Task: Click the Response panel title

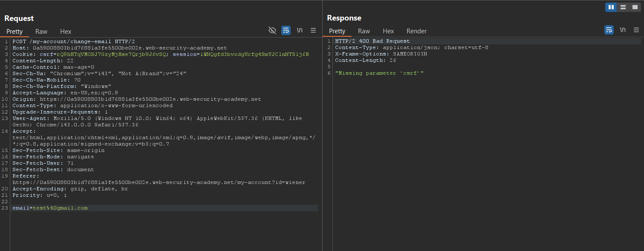Action: tap(344, 18)
